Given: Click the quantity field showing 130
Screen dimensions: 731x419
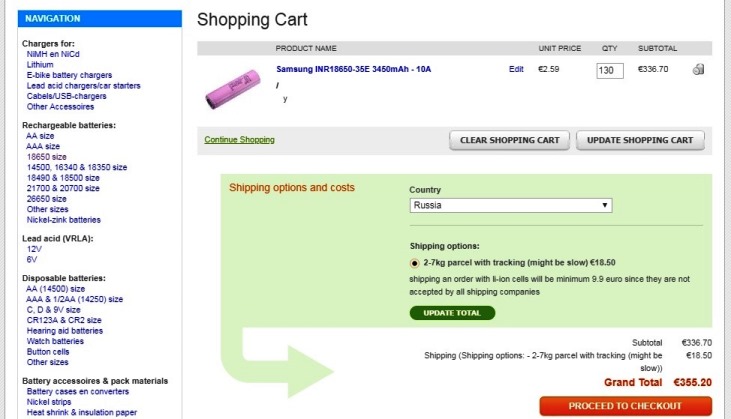Looking at the screenshot, I should (x=609, y=71).
